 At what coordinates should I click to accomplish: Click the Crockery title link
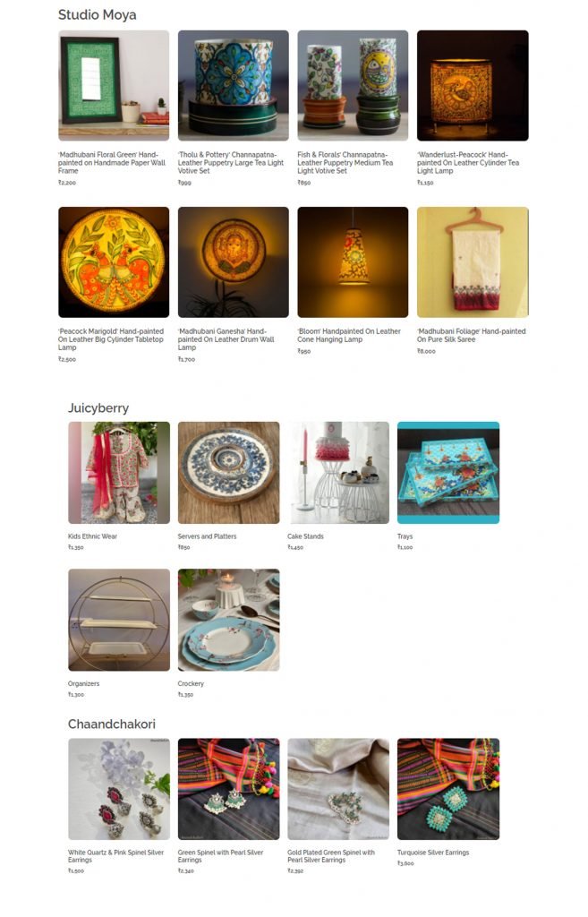(191, 683)
